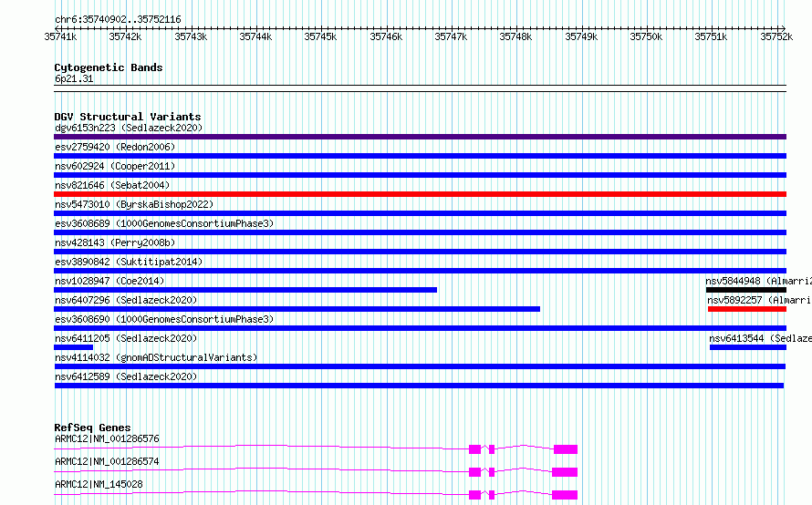Viewport: 812px width, 505px height.
Task: Click last exon of ARMC12|NM_001286576
Action: 566,449
